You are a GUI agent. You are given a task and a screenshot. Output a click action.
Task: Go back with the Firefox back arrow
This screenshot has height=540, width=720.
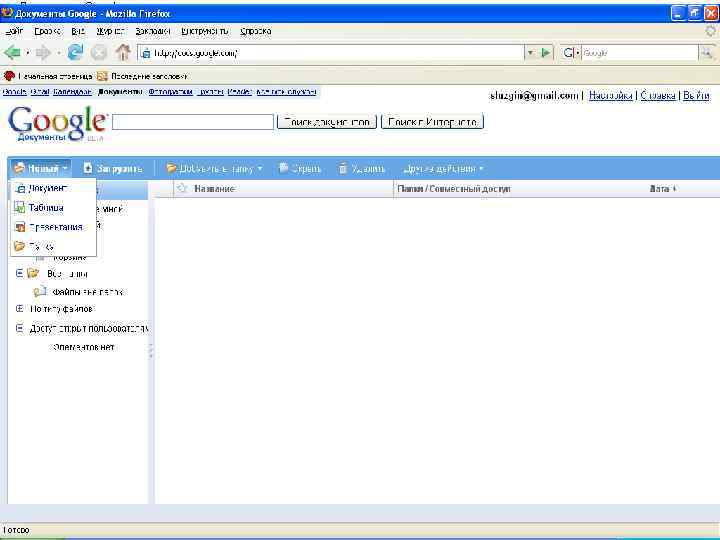coord(12,53)
